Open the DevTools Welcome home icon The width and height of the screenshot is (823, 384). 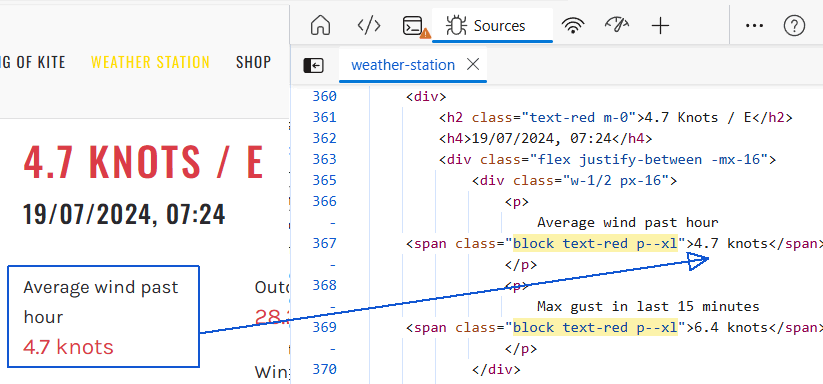coord(320,25)
